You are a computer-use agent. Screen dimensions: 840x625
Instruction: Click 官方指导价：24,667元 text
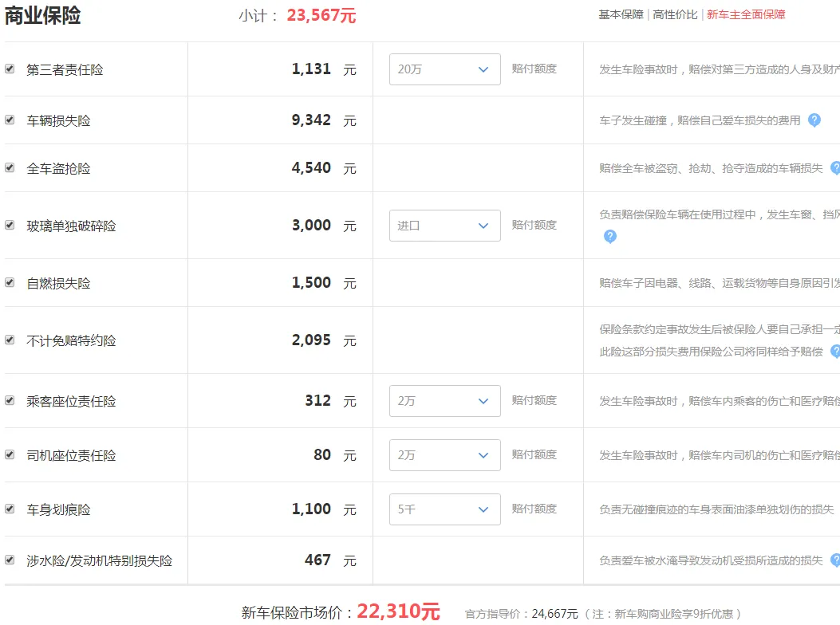coord(521,614)
